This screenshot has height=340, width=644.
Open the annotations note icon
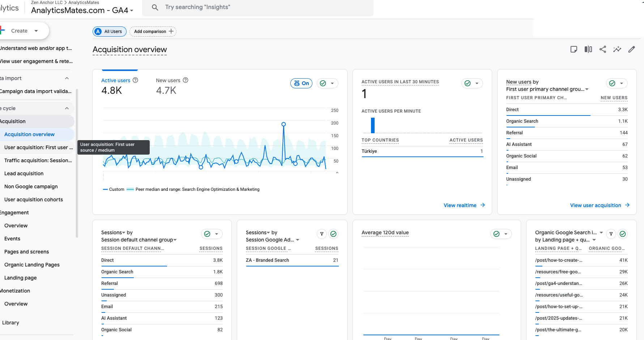tap(573, 49)
